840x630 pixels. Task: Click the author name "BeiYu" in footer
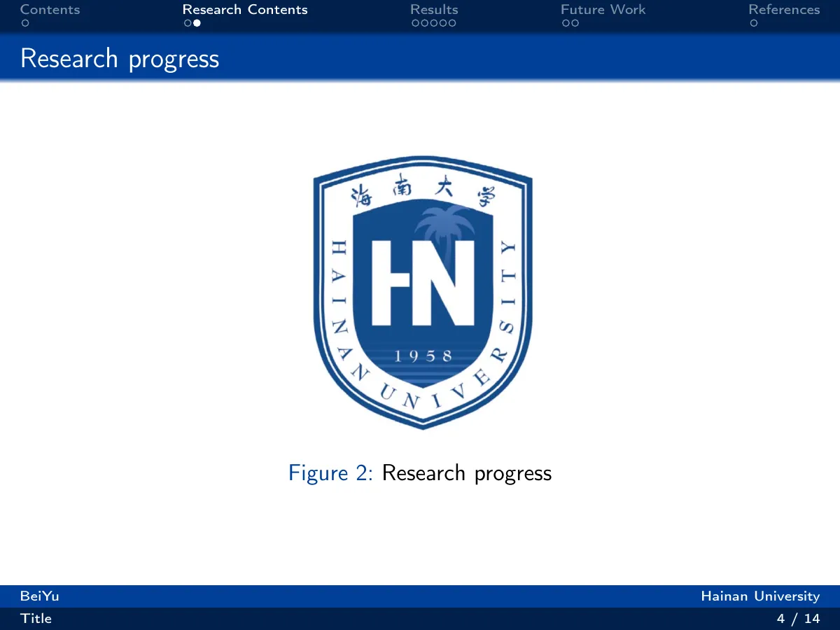[40, 596]
